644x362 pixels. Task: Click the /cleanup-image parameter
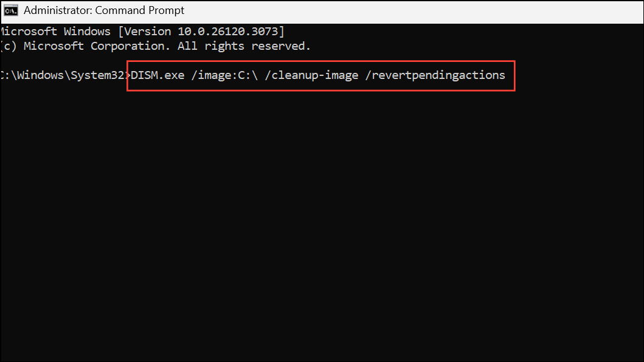(312, 75)
